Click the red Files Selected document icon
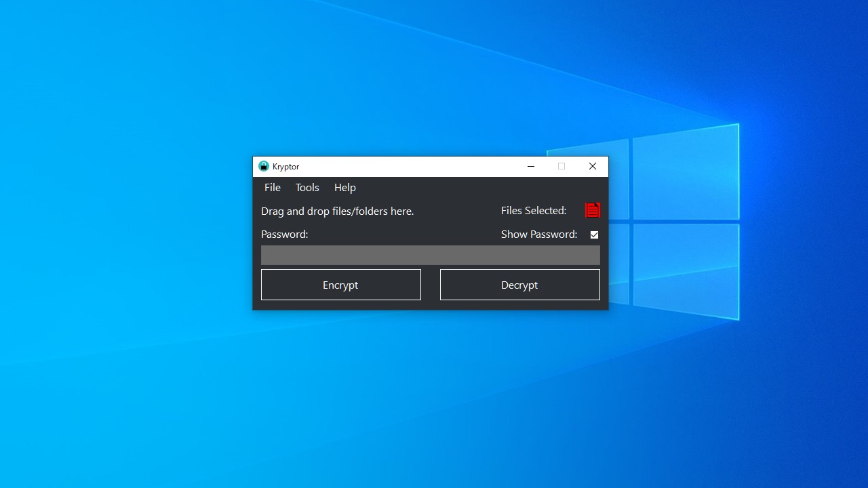This screenshot has width=868, height=488. tap(593, 210)
